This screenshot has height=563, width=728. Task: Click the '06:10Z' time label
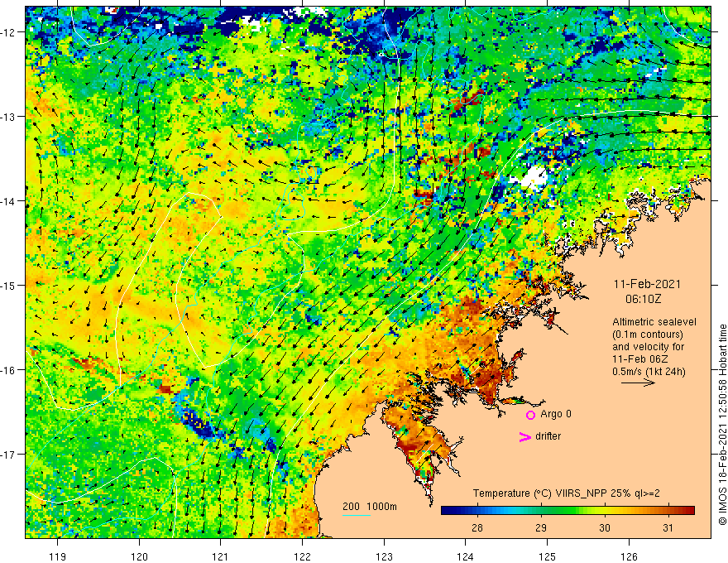coord(643,299)
